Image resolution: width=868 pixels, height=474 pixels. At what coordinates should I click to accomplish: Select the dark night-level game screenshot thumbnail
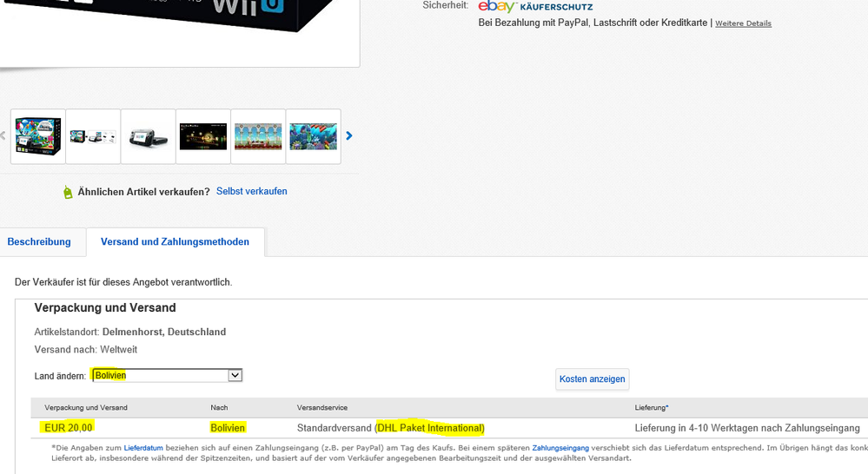(x=203, y=136)
